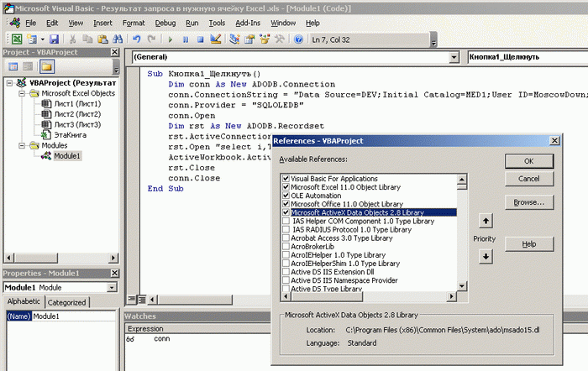The height and width of the screenshot is (371, 588).
Task: Click View Object icon in Project panel
Action: pyautogui.click(x=28, y=66)
